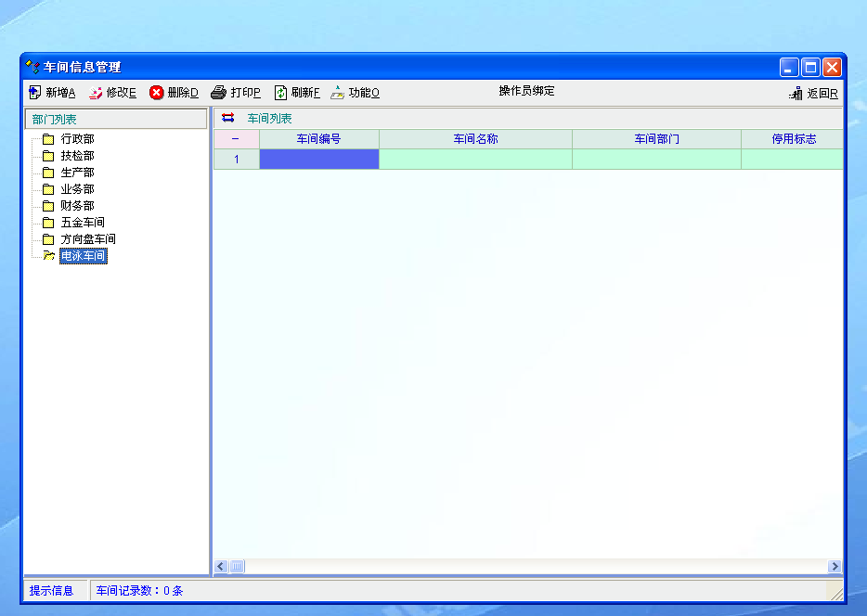Select 技检部 folder in department list
867x616 pixels.
coord(77,156)
